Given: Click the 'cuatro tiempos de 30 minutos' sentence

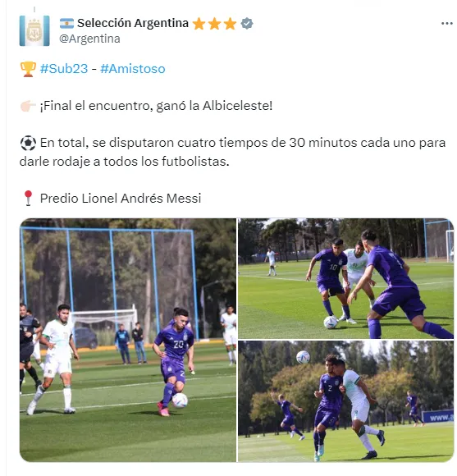Looking at the screenshot, I should [232, 152].
